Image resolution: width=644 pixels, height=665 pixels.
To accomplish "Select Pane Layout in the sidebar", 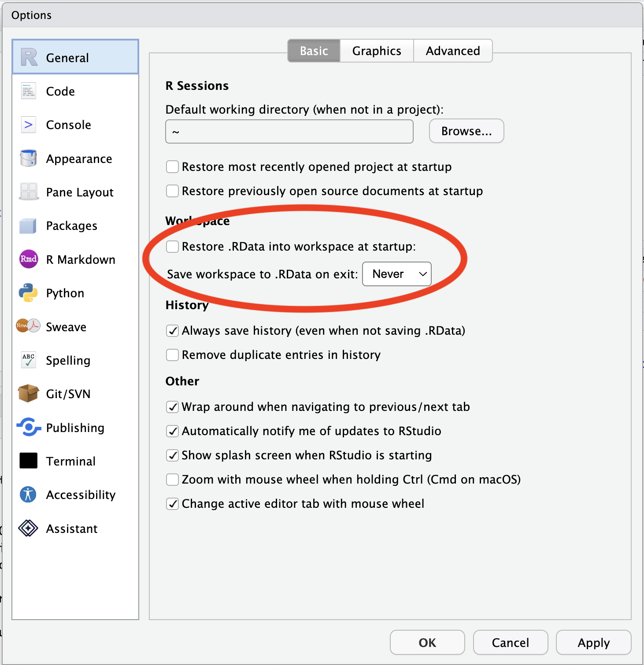I will (x=75, y=192).
